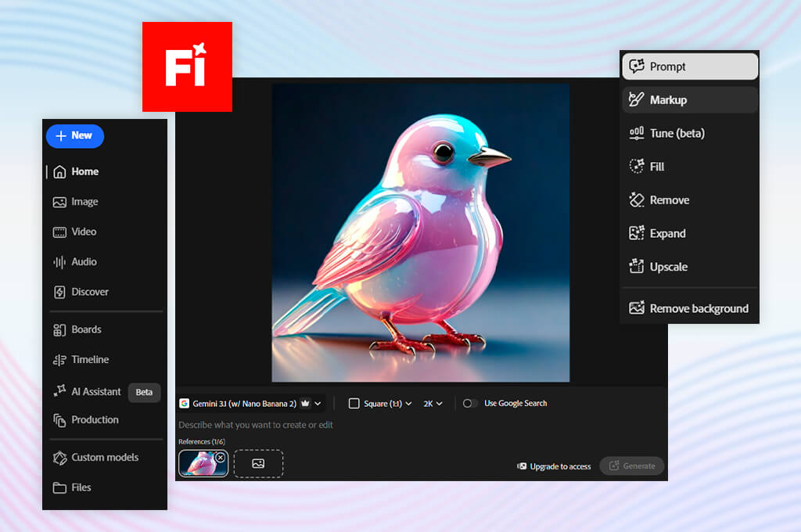Click the glass bird preview image

coord(420,233)
